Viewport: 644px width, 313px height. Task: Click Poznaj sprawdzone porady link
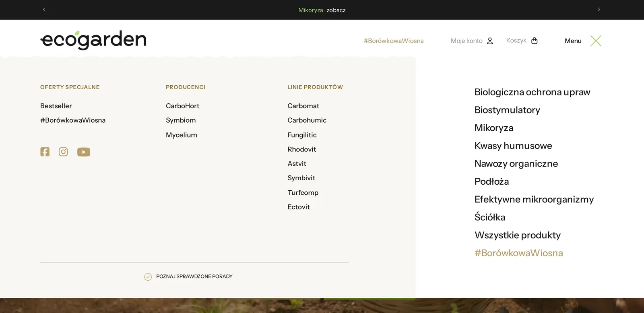pyautogui.click(x=194, y=276)
